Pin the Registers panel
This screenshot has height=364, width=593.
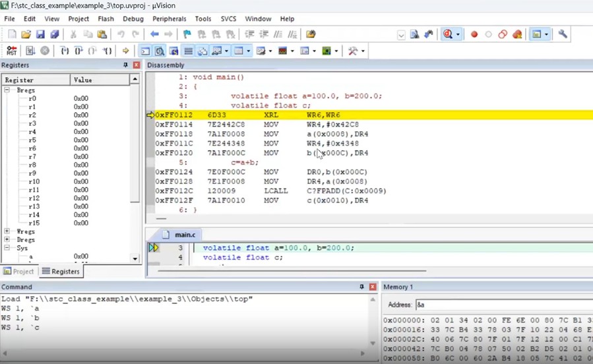125,65
